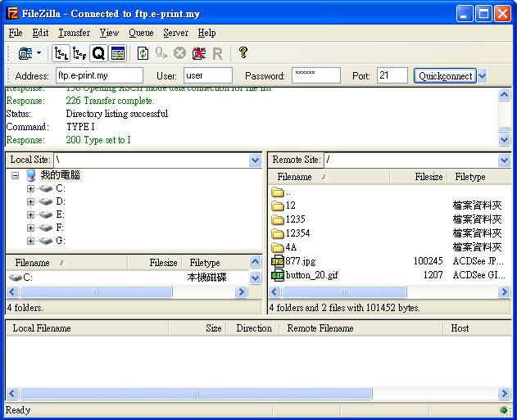
Task: Select remote folder 4A icon
Action: [278, 247]
